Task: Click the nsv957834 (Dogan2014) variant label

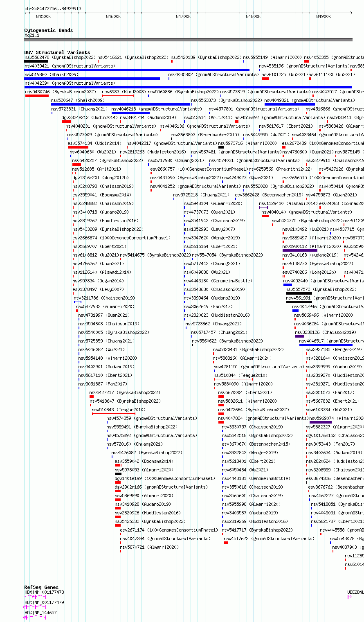Action: pyautogui.click(x=98, y=281)
